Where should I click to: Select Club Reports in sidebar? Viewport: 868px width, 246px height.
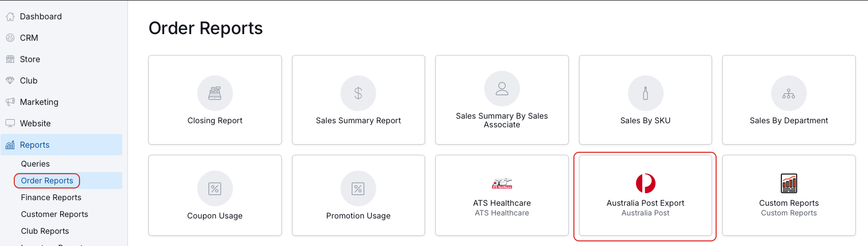[x=45, y=231]
